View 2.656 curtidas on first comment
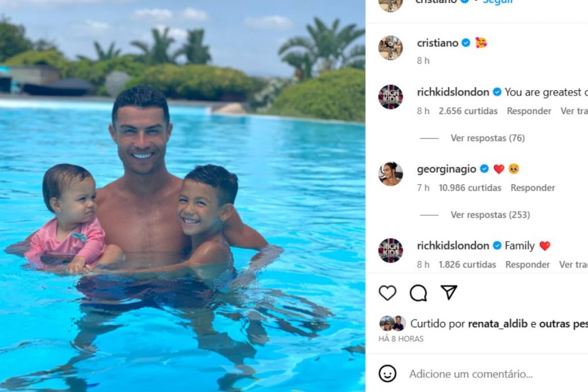Viewport: 588px width, 392px height. click(468, 111)
